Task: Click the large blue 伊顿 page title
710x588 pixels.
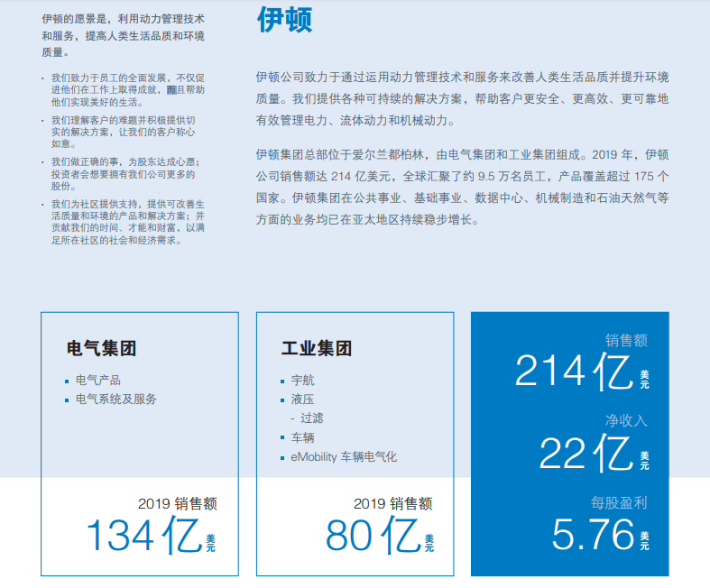Action: click(284, 19)
